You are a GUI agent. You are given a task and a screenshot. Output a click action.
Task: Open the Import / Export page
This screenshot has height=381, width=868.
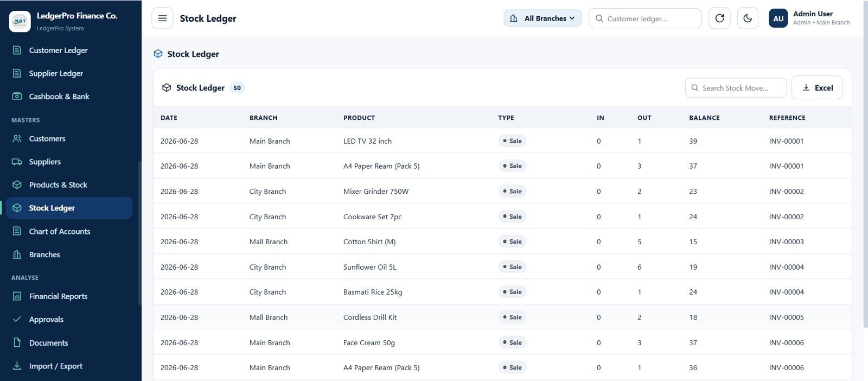[69, 366]
